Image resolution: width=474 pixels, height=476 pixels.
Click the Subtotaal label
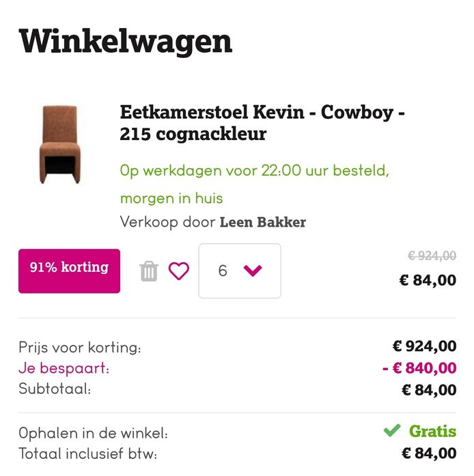[55, 389]
